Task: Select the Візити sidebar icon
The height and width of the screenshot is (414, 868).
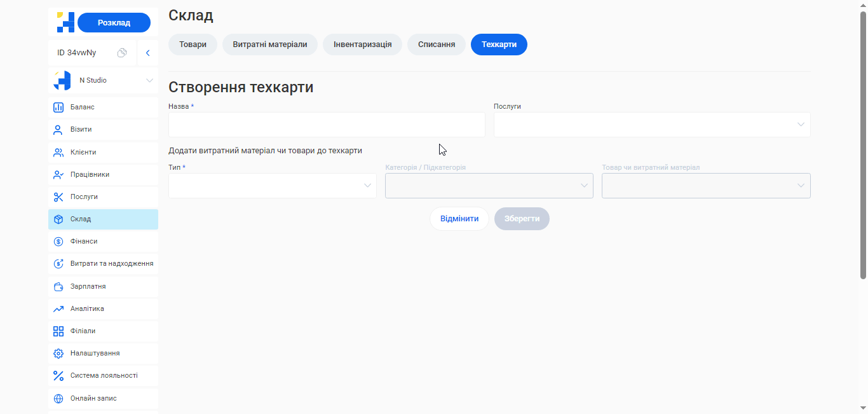Action: 58,129
